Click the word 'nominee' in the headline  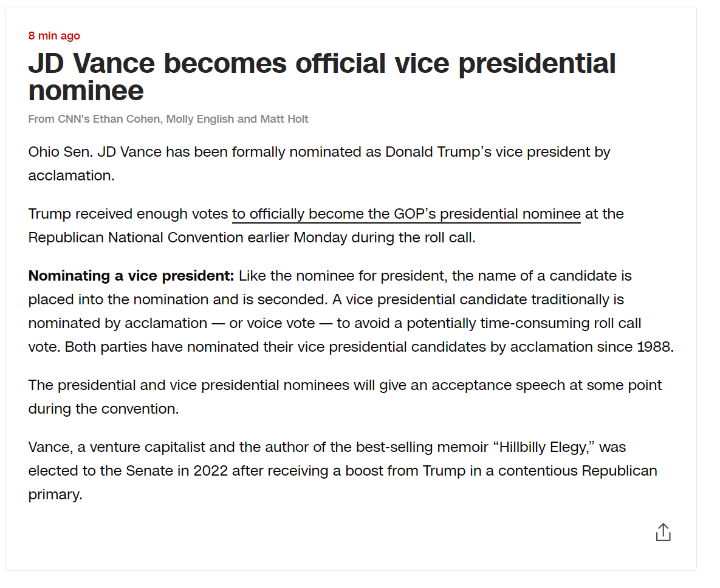click(86, 91)
